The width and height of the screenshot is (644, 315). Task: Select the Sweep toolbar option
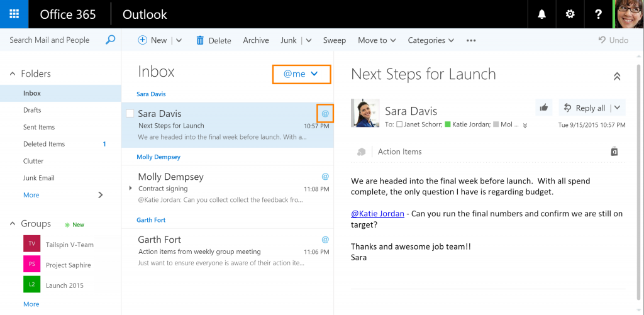(x=334, y=40)
